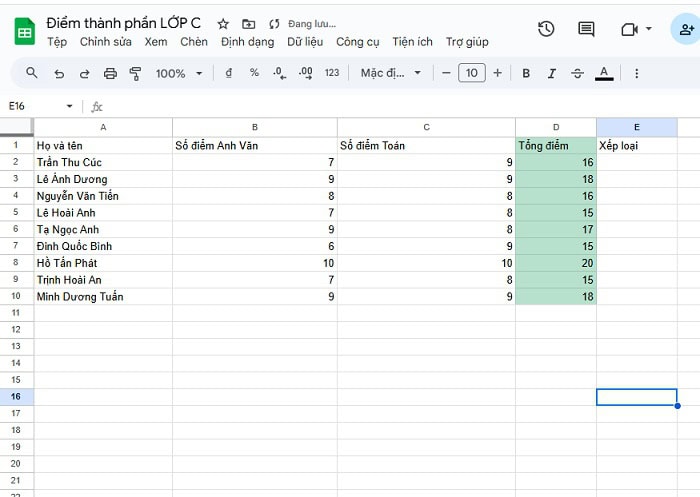Image resolution: width=700 pixels, height=497 pixels.
Task: Click the search magnifier in toolbar
Action: (x=32, y=73)
